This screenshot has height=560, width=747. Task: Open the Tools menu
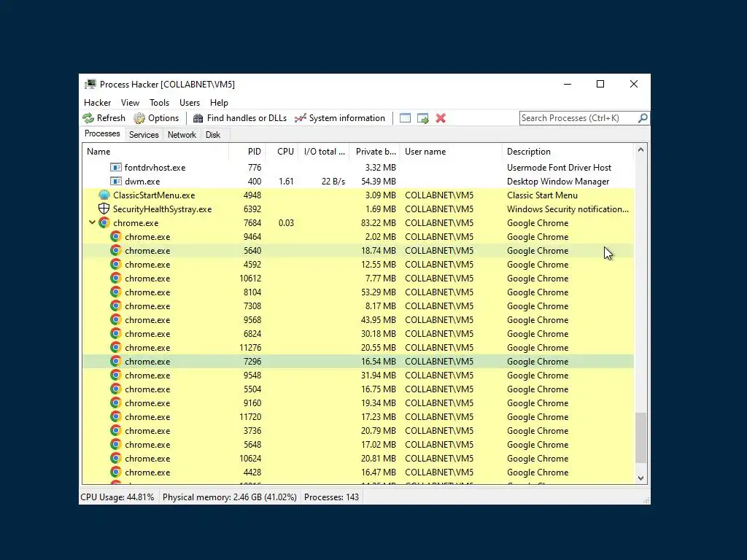[159, 103]
